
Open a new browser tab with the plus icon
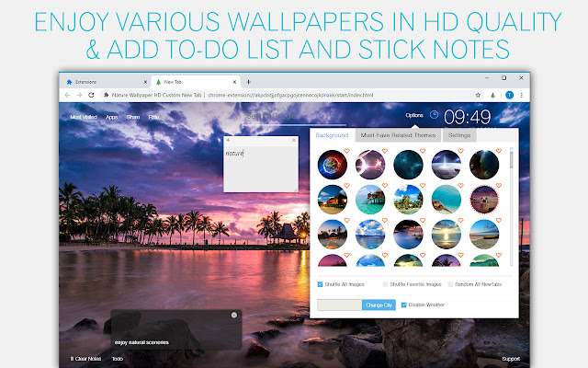(248, 82)
